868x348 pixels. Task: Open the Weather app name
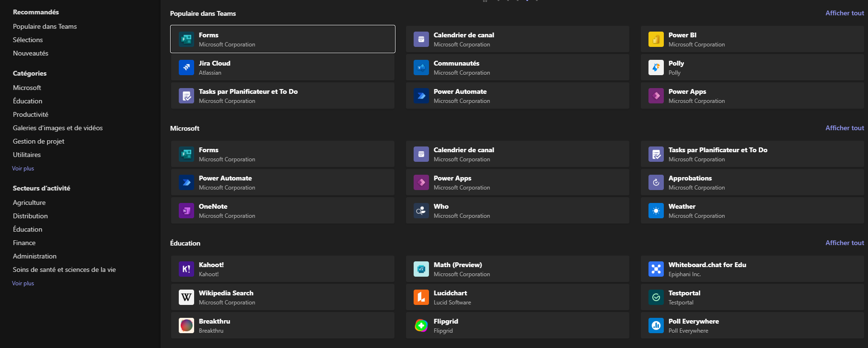click(682, 206)
